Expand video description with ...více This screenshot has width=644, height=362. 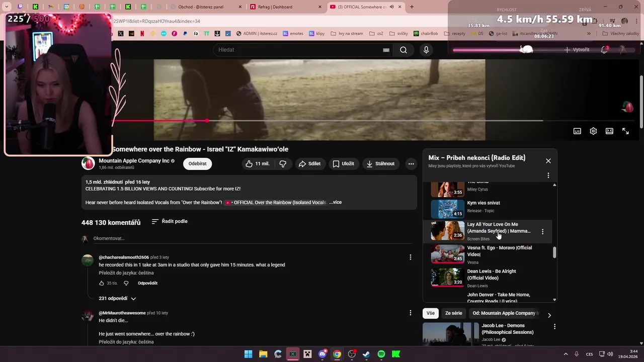pyautogui.click(x=335, y=202)
